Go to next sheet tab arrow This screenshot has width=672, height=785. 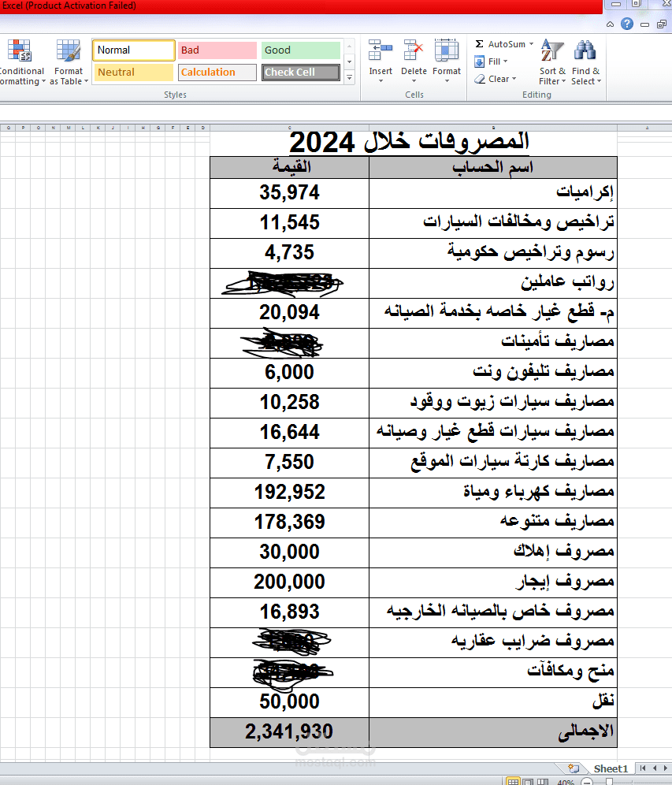tap(666, 768)
